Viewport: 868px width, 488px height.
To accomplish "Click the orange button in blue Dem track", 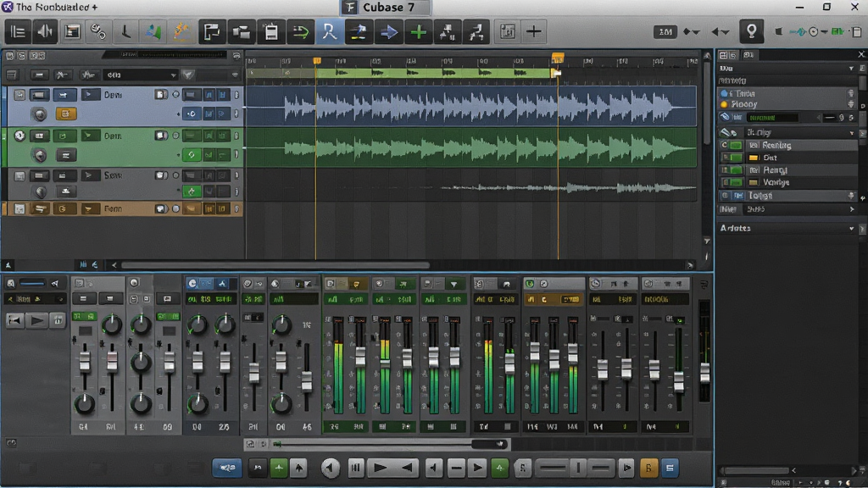I will (65, 114).
